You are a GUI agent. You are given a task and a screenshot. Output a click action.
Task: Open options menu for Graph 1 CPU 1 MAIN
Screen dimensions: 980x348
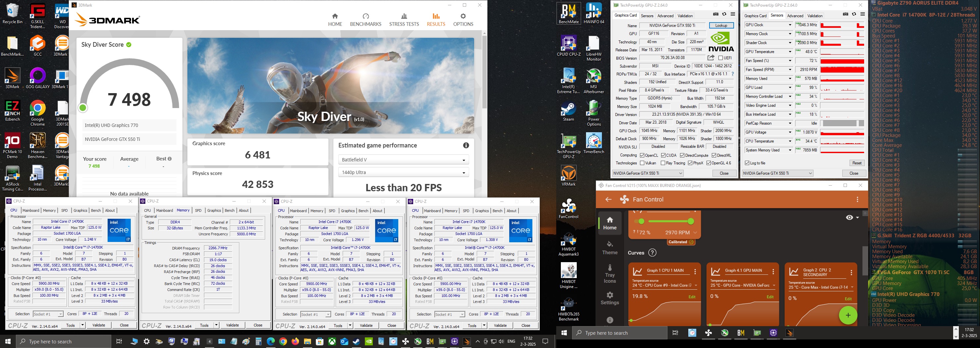coord(695,272)
